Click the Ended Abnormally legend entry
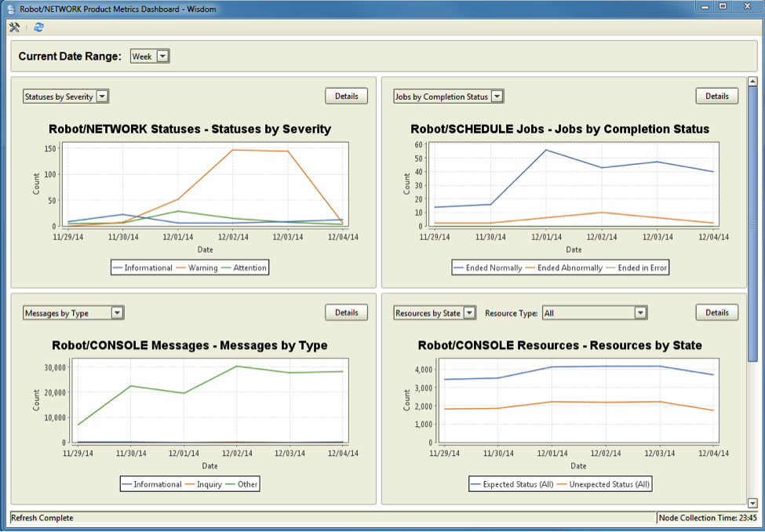Image resolution: width=765 pixels, height=532 pixels. 564,268
